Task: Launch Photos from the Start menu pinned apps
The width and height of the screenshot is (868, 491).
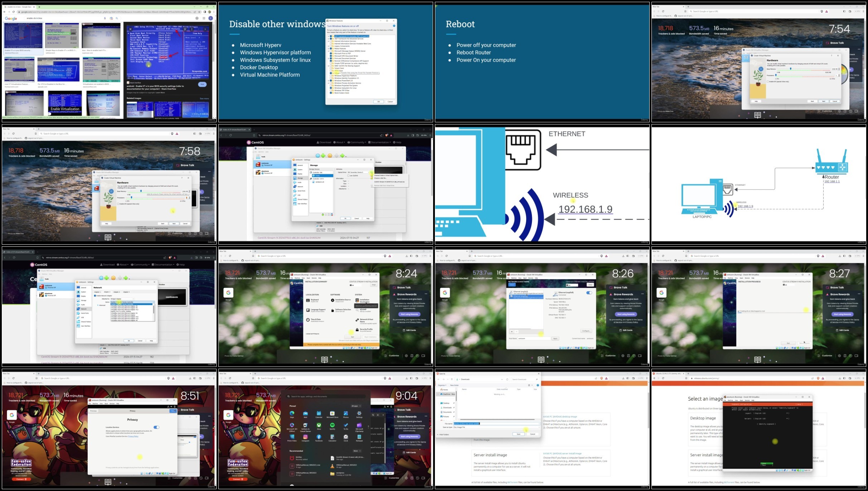Action: tap(346, 414)
